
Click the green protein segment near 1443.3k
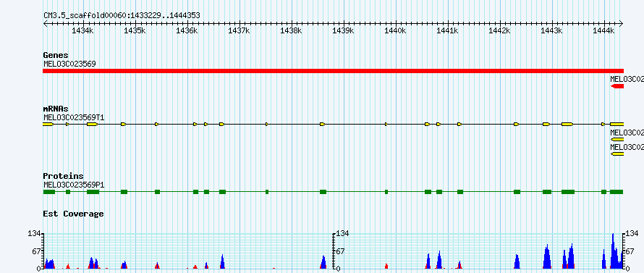[x=568, y=192]
